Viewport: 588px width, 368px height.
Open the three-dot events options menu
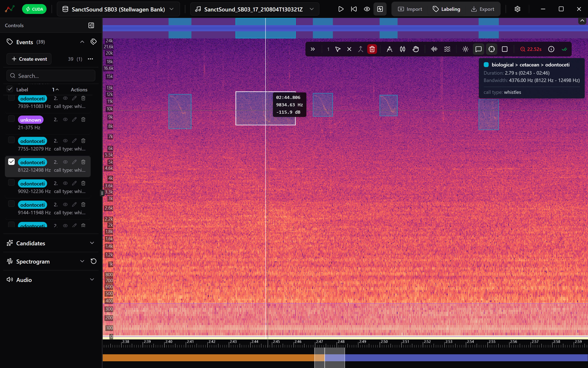(x=90, y=59)
